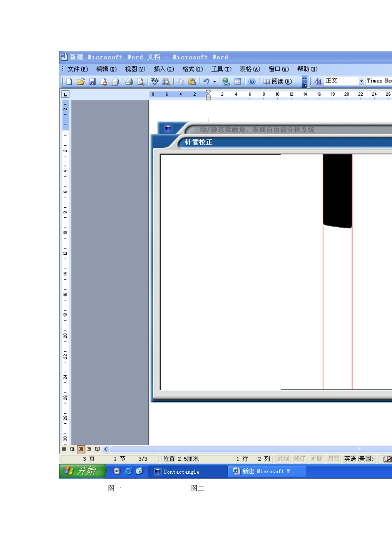Image resolution: width=392 pixels, height=555 pixels.
Task: Launch Windows Media Player from quick launch
Action: pyautogui.click(x=117, y=471)
